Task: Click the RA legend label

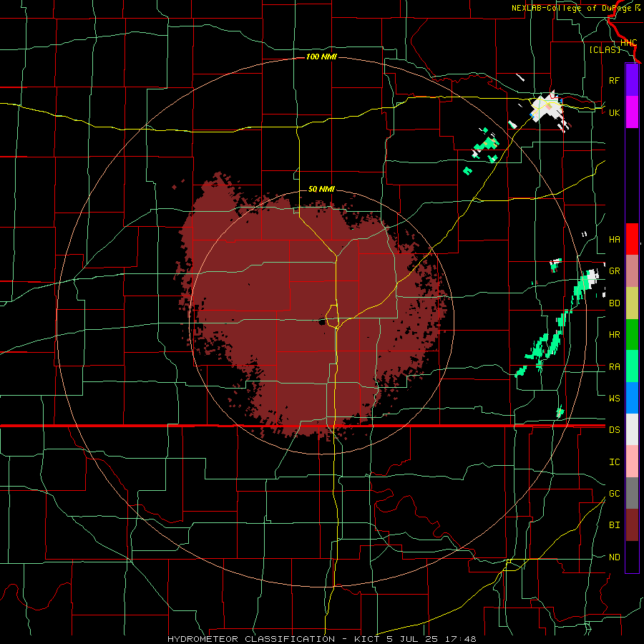Action: (614, 367)
